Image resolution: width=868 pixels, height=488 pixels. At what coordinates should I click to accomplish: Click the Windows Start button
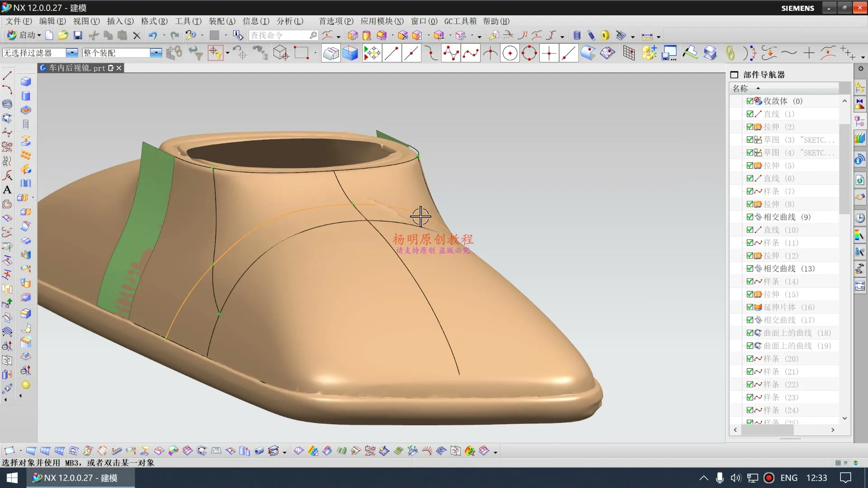pyautogui.click(x=12, y=478)
